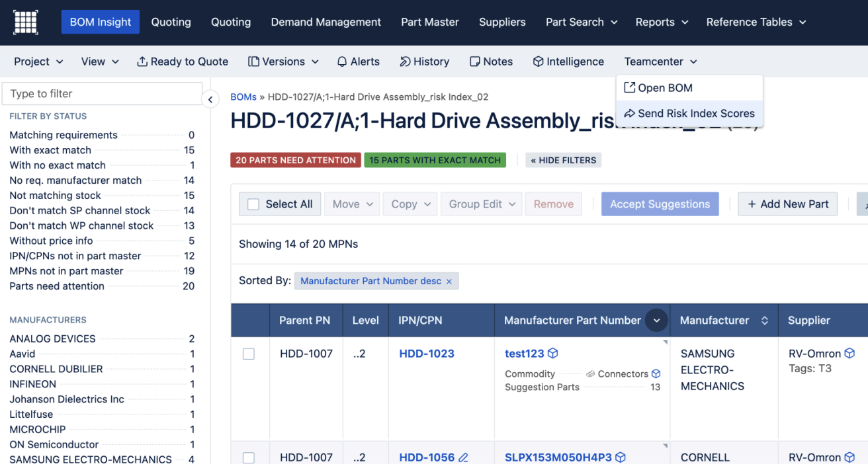Click the Hide Filters button
This screenshot has width=868, height=472.
pyautogui.click(x=563, y=160)
